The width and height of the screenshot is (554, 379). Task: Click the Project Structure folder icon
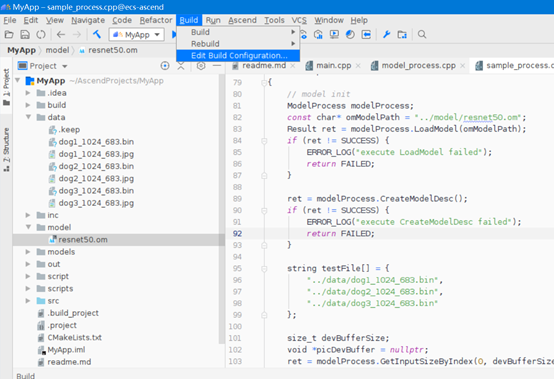tap(402, 34)
